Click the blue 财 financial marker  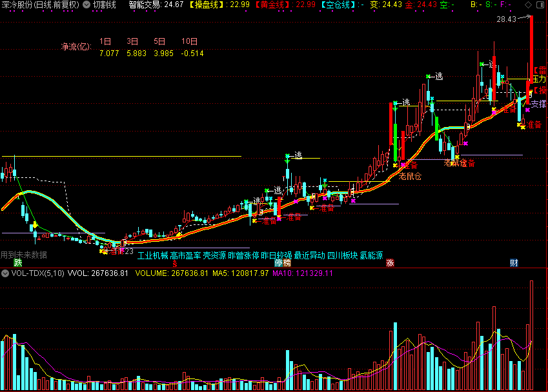[514, 262]
